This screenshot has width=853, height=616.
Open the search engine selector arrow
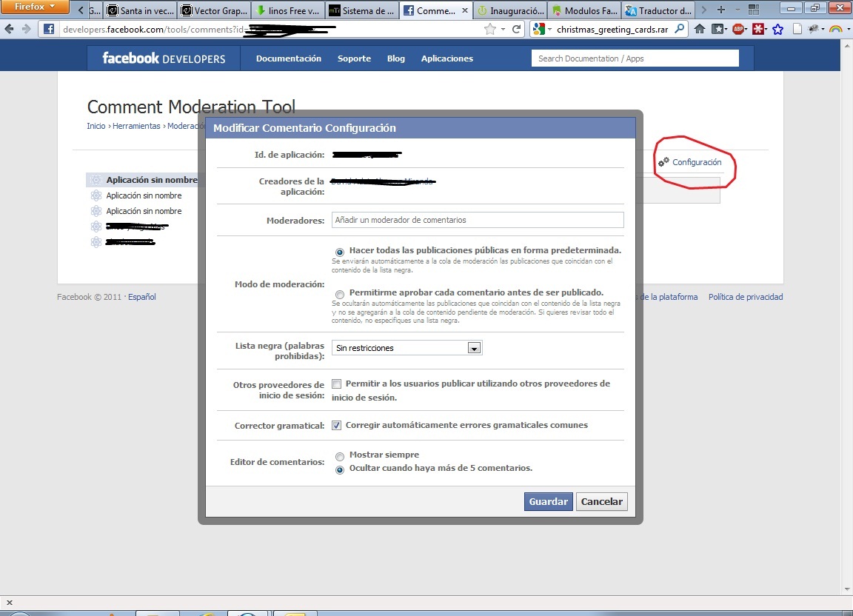(x=549, y=30)
